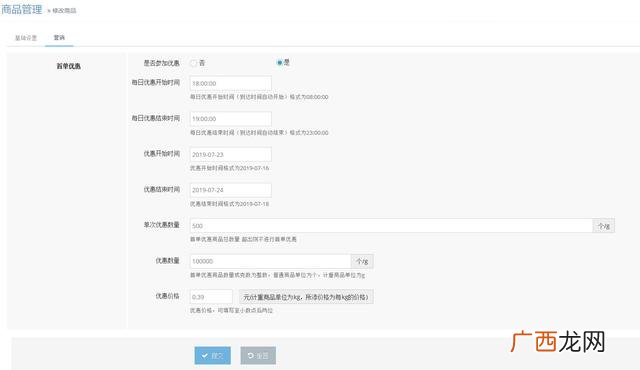Click the hint text mentioning 2019-07-16

click(229, 168)
